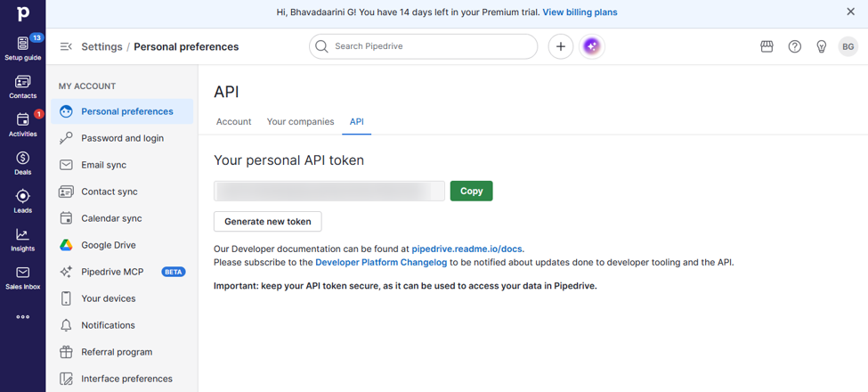868x392 pixels.
Task: Open the BG user account avatar
Action: pyautogui.click(x=848, y=46)
